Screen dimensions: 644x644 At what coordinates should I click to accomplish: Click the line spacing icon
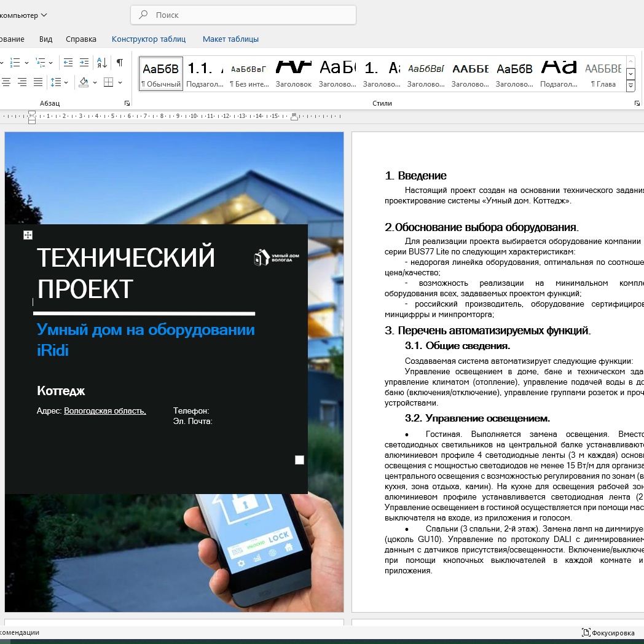point(56,82)
